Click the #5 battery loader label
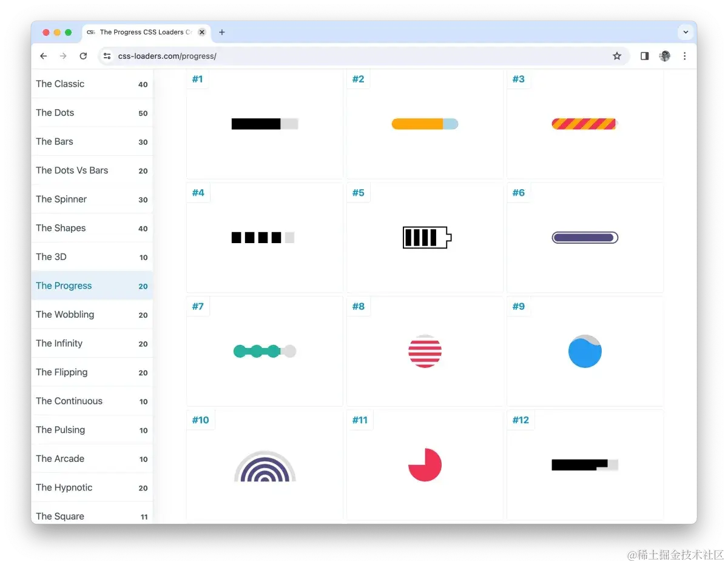This screenshot has width=728, height=565. point(359,193)
